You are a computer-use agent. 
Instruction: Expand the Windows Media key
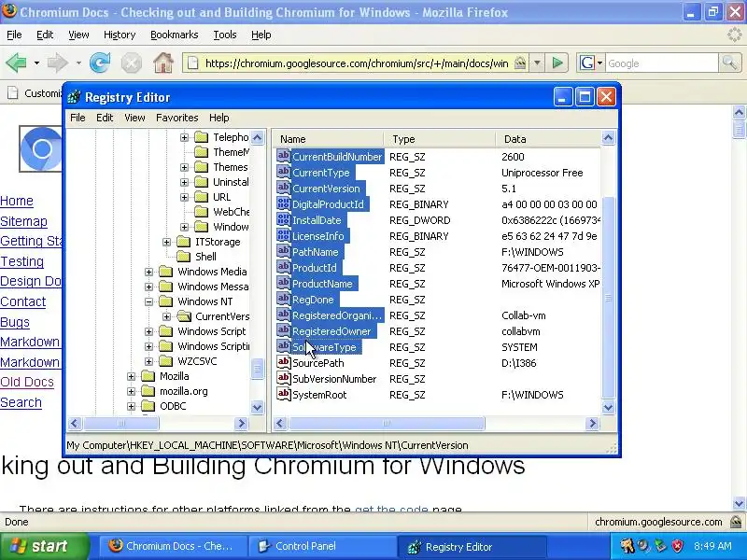coord(149,272)
